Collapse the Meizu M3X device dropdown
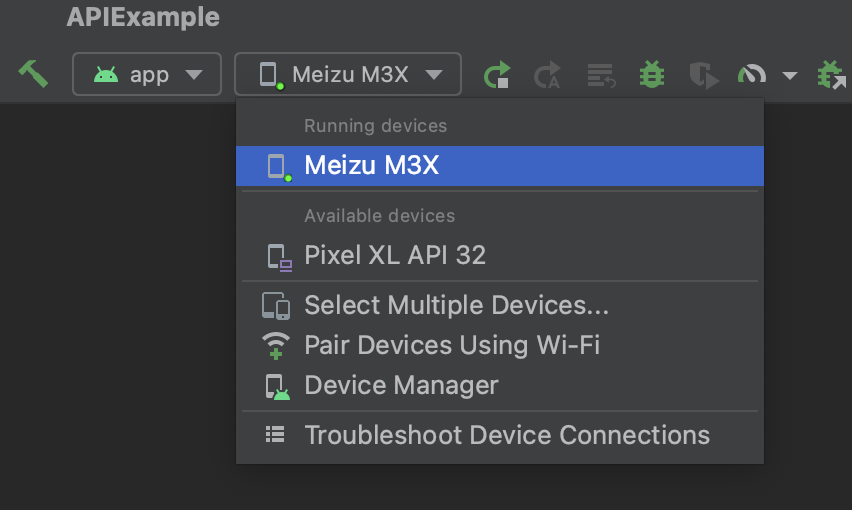 [348, 74]
